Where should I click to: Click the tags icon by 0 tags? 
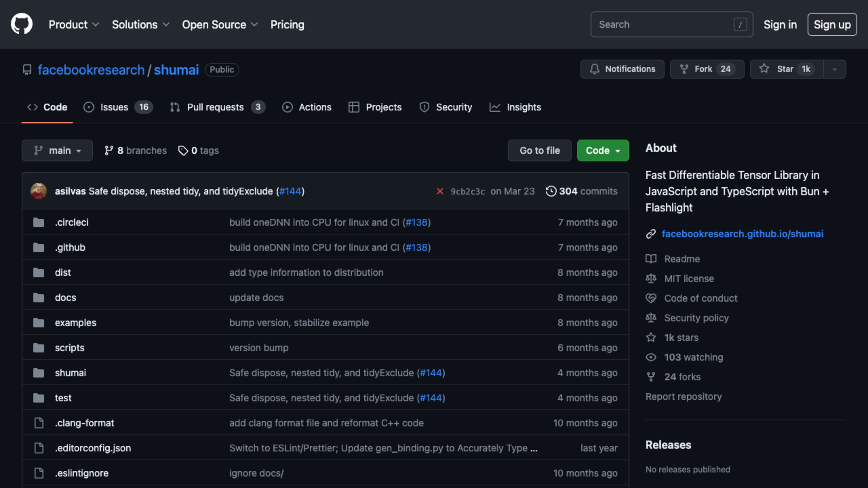(183, 150)
